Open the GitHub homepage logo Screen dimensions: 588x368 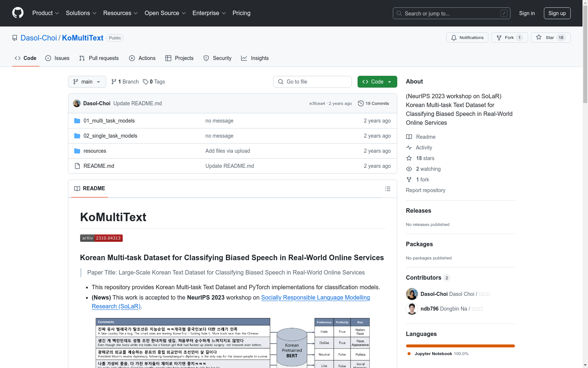click(x=18, y=13)
